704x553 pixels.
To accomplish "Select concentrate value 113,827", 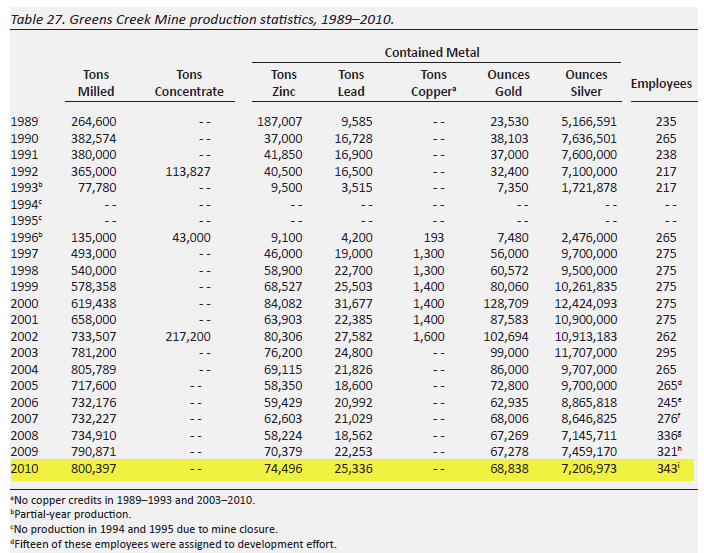I will click(x=188, y=172).
